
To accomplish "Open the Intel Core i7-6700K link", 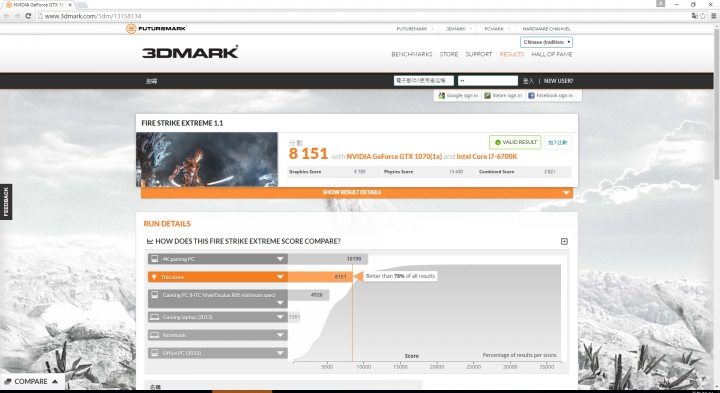I will click(487, 157).
